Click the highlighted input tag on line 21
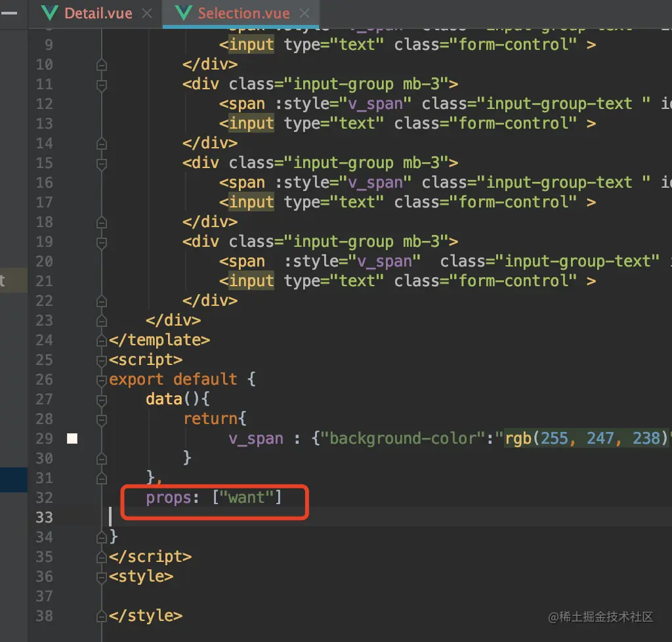The width and height of the screenshot is (672, 642). [x=251, y=281]
